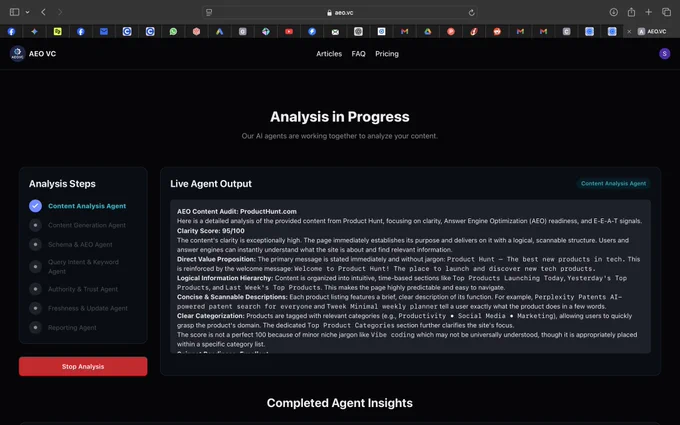Click the Content Analysis Agent badge
Screen dimensions: 680x425
coord(613,183)
